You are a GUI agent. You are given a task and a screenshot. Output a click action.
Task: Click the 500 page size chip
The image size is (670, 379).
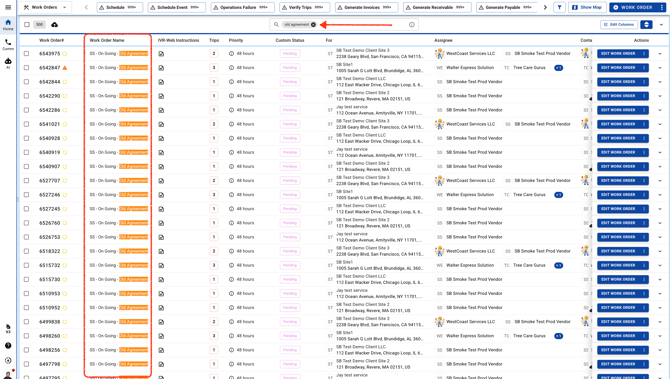tap(39, 25)
